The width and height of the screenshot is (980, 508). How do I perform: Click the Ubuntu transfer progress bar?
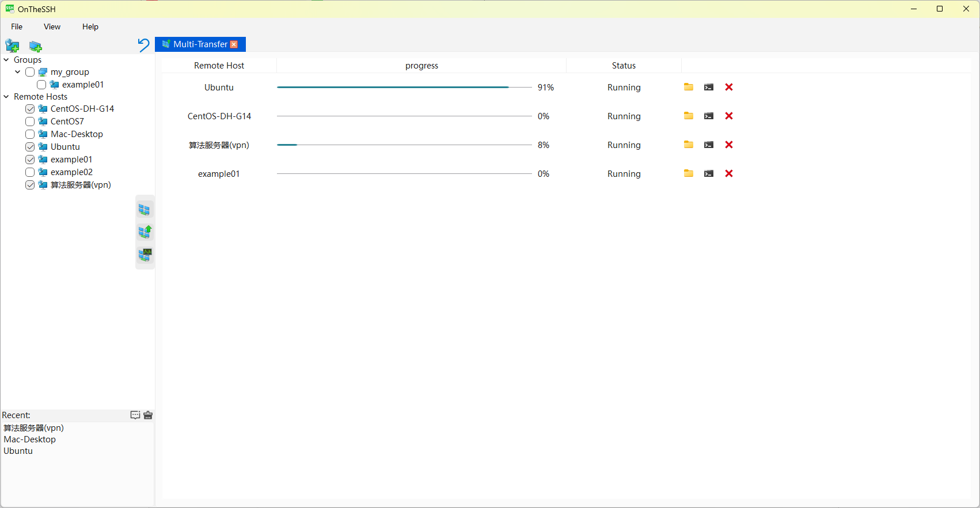pos(404,87)
